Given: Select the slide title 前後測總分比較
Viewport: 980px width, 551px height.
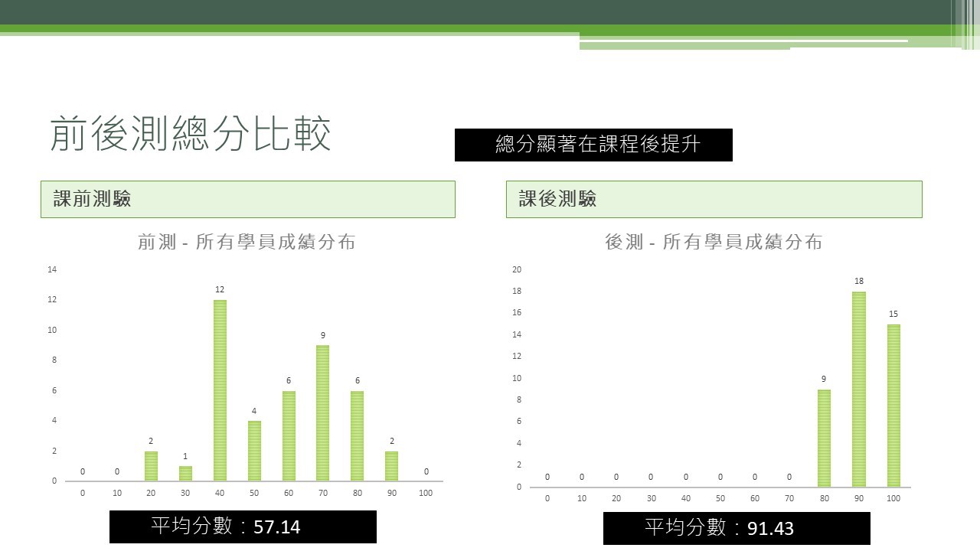Looking at the screenshot, I should pos(191,135).
